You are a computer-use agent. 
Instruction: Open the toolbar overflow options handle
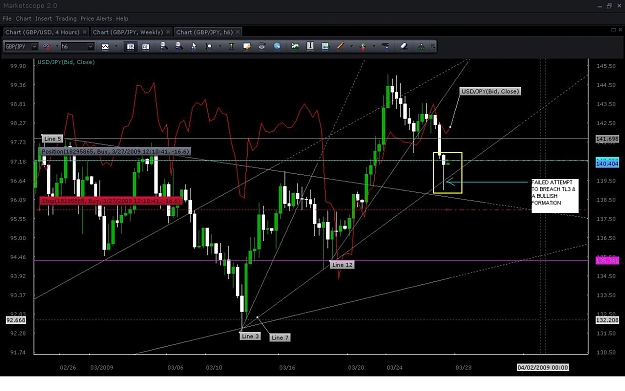click(x=433, y=47)
